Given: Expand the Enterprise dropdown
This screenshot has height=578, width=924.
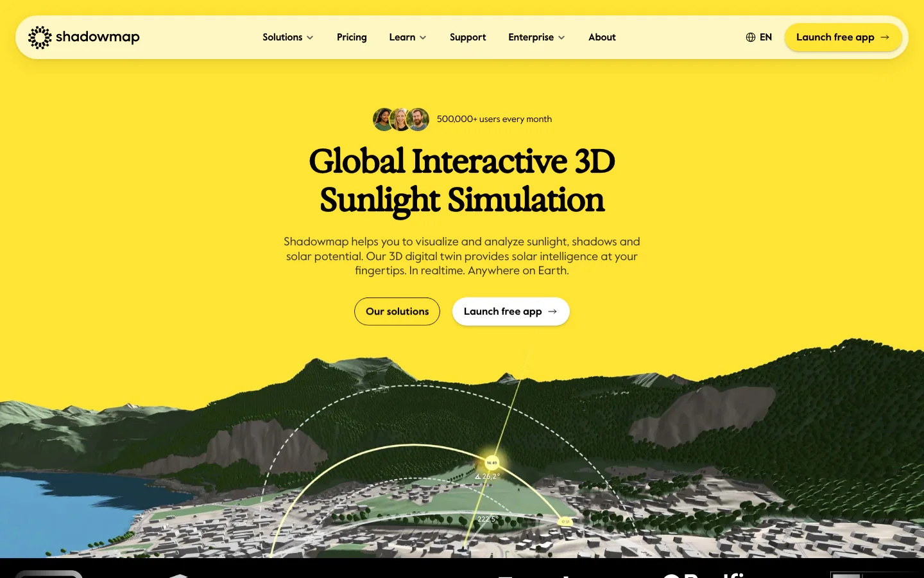Looking at the screenshot, I should click(536, 37).
